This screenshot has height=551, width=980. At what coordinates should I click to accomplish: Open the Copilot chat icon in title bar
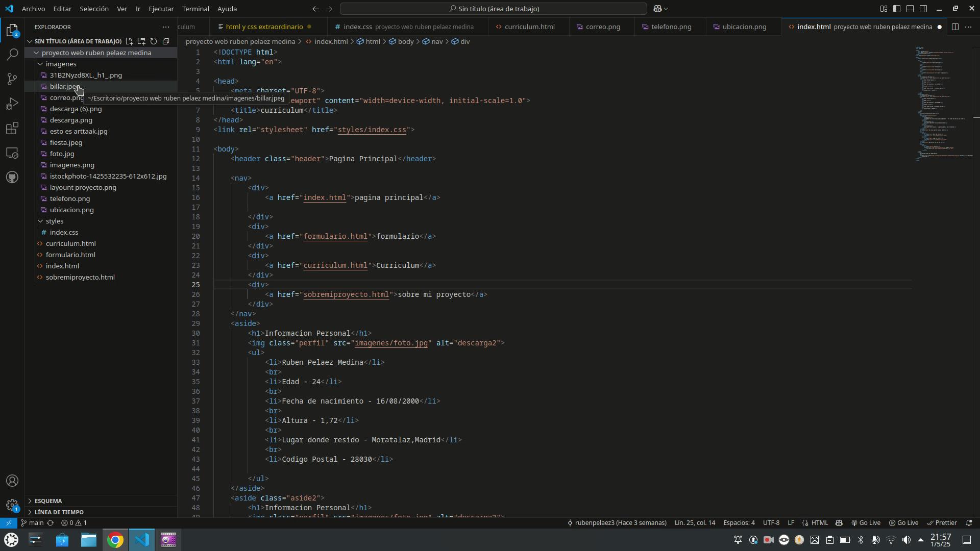pyautogui.click(x=657, y=9)
